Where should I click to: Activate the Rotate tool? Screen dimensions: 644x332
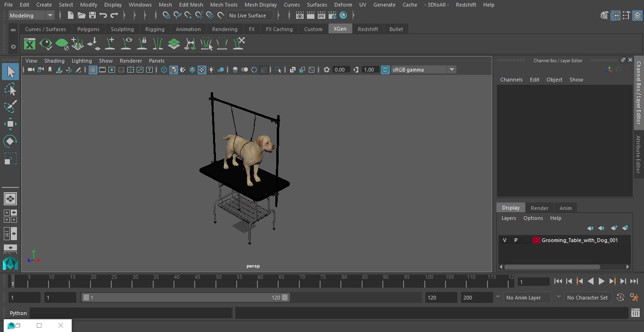[x=10, y=141]
